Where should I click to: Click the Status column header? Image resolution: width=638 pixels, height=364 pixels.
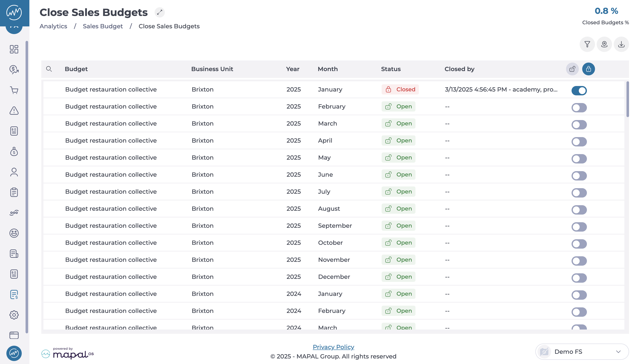pos(391,69)
